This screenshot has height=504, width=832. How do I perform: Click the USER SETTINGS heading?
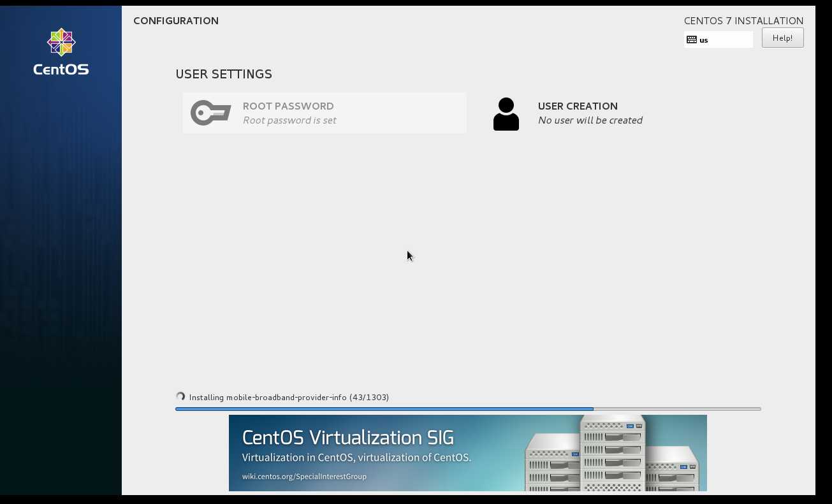224,74
